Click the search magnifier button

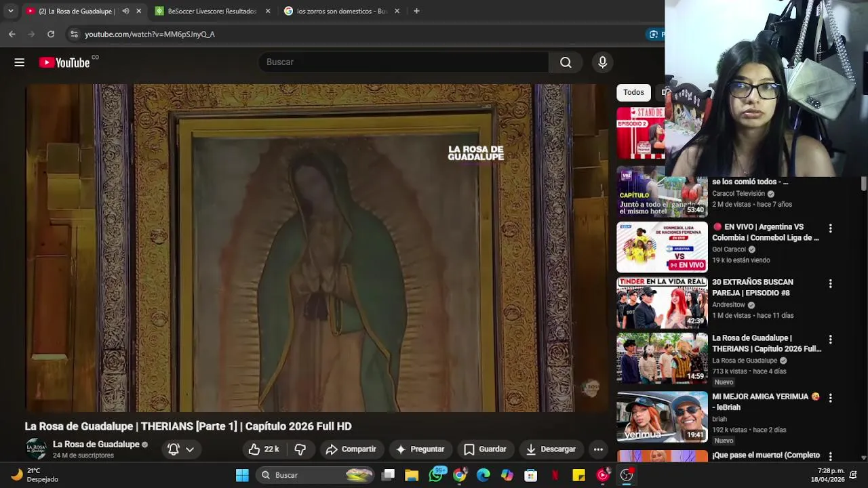[566, 62]
